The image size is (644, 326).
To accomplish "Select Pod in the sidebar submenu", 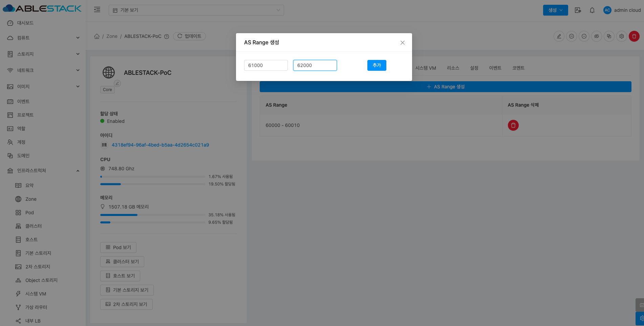I will (43, 213).
